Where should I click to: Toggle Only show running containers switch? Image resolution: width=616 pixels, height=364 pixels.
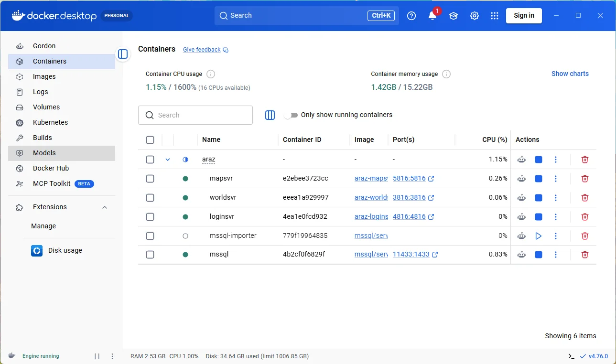291,115
